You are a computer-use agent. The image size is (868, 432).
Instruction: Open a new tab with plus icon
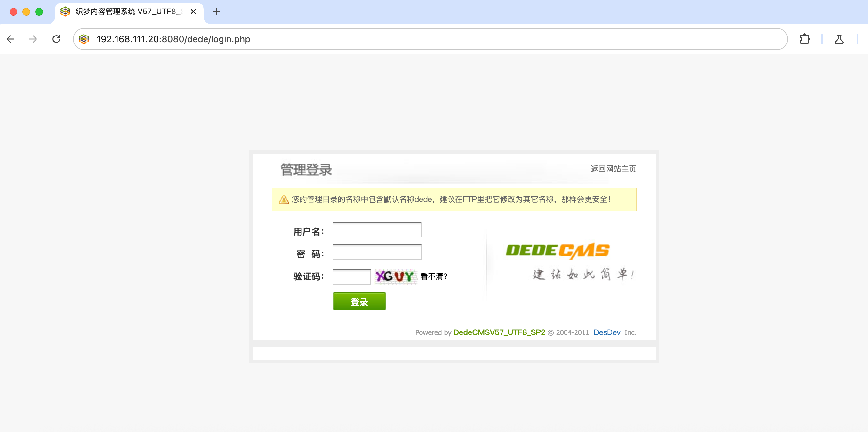coord(216,12)
